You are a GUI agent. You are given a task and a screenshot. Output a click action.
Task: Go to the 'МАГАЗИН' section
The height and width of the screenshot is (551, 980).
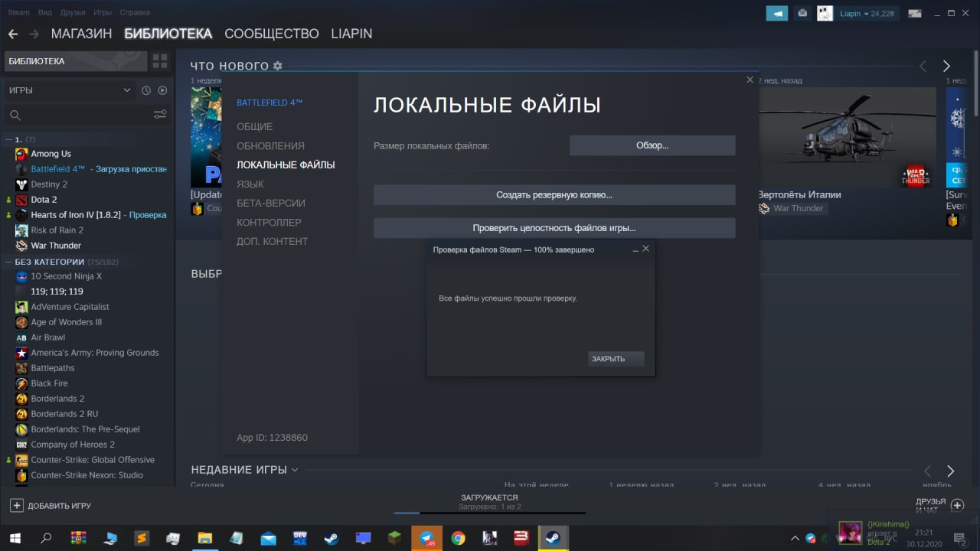pos(81,34)
